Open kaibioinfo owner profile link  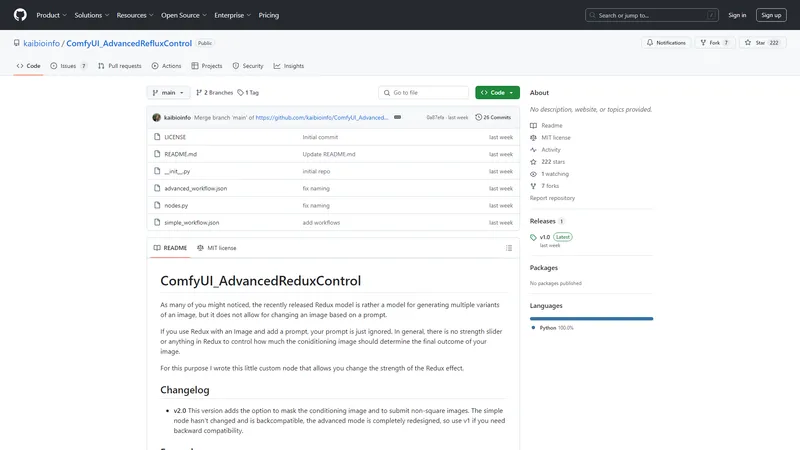pos(41,43)
